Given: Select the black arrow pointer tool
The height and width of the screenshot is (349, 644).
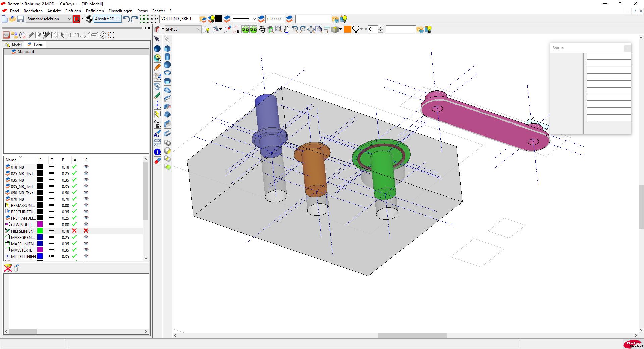Looking at the screenshot, I should point(157,39).
